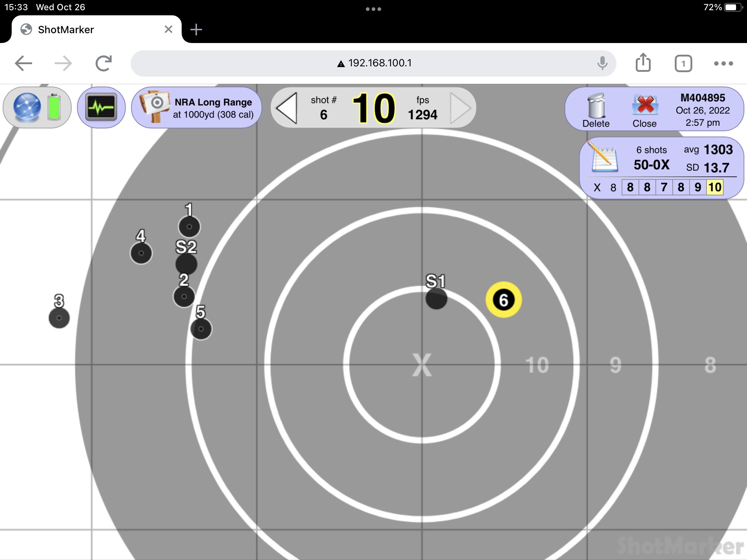This screenshot has width=747, height=560.
Task: Open the green waveform diagnostics monitor
Action: coord(101,107)
